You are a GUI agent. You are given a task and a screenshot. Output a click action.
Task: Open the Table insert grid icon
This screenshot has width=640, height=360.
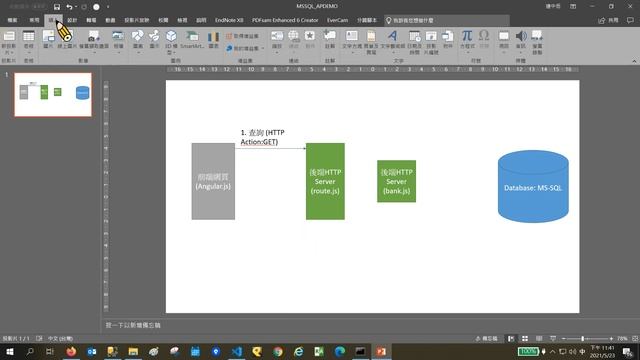[29, 37]
